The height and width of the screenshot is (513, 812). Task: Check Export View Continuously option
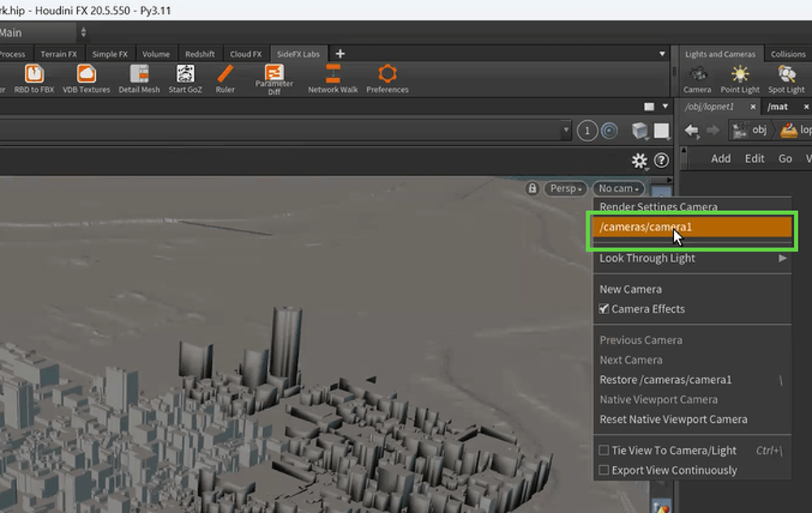(x=604, y=470)
